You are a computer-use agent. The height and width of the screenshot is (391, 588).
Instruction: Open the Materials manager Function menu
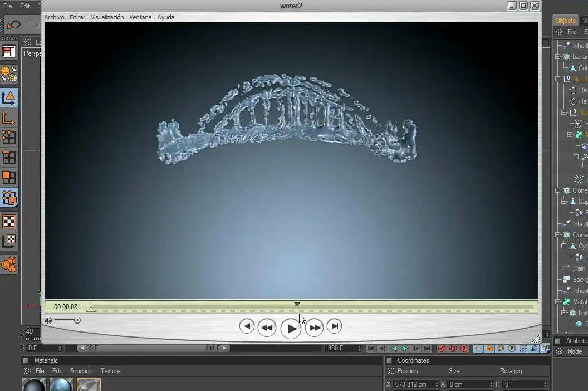(81, 371)
